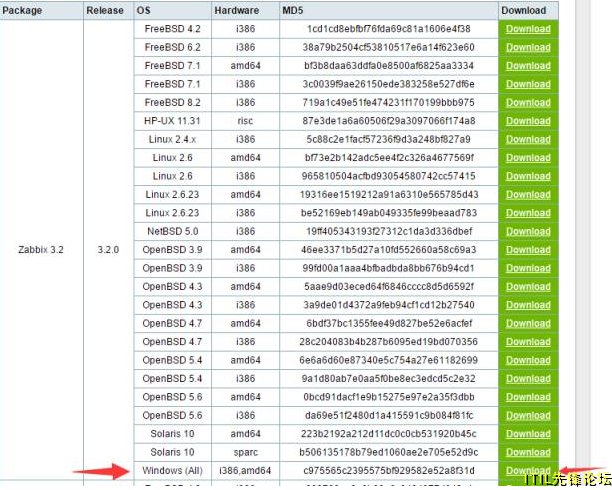Select the MD5 hash for NetBSD 5.0
Screen dimensions: 612x490
389,231
